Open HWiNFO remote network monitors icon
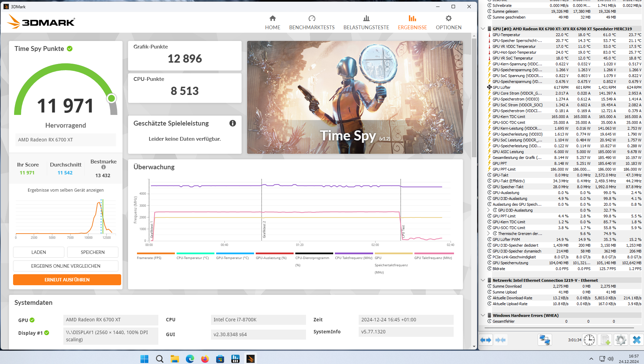 click(545, 340)
